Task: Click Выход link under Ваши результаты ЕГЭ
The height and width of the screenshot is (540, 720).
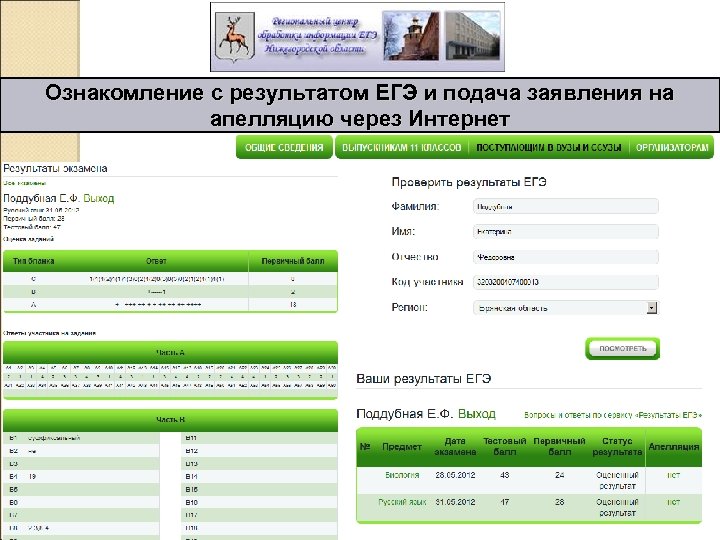Action: pos(477,414)
